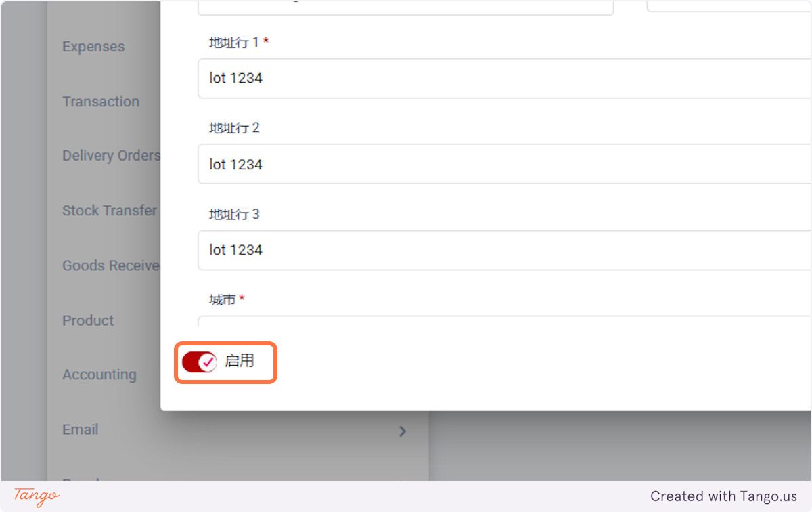
Task: Expand the Email submenu chevron
Action: tap(403, 431)
